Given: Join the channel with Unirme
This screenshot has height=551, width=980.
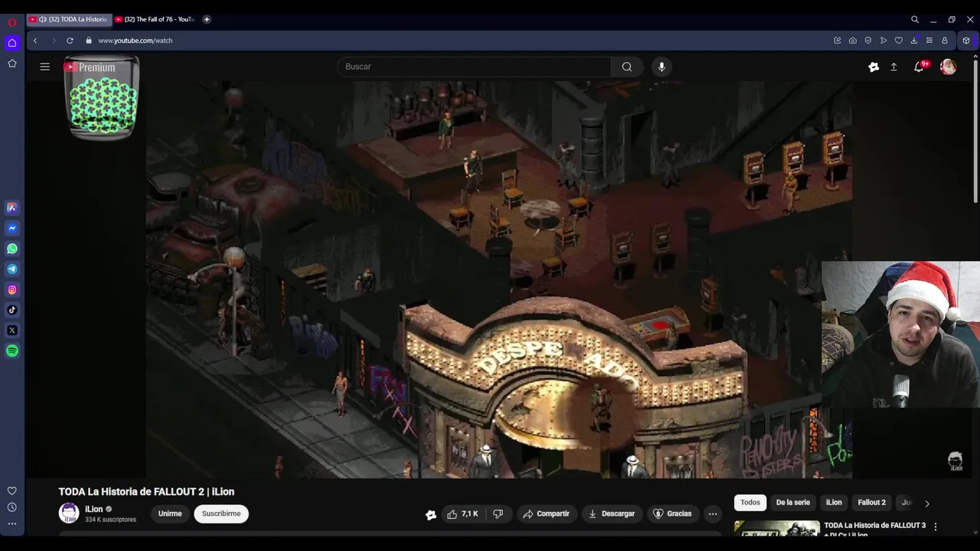Looking at the screenshot, I should coord(170,514).
